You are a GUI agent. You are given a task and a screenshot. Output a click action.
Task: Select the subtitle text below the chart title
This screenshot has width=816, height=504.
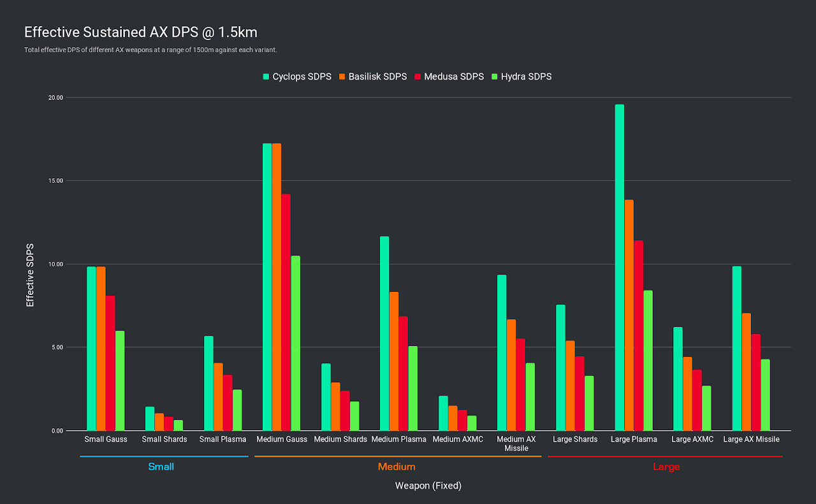click(x=150, y=50)
